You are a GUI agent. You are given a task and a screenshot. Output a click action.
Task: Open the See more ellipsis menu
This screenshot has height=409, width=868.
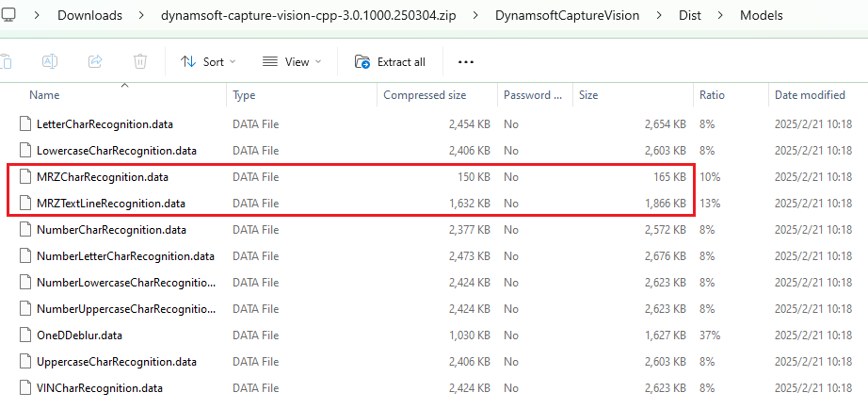(466, 62)
